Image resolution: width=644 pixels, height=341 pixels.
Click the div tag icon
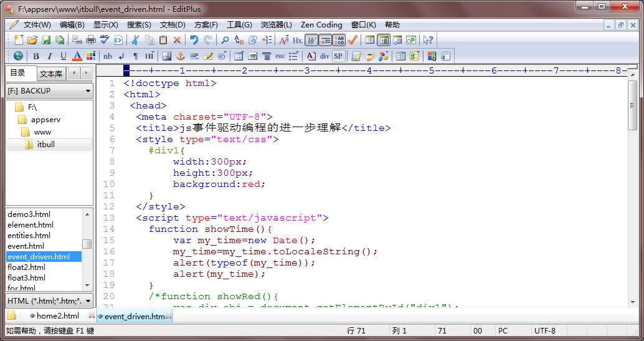pyautogui.click(x=324, y=56)
